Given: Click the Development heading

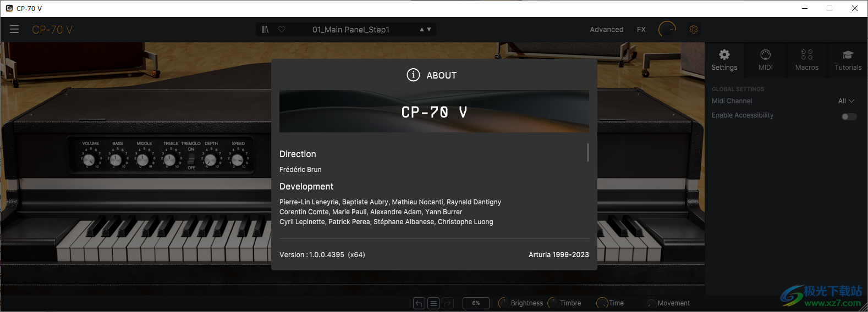Looking at the screenshot, I should 306,187.
